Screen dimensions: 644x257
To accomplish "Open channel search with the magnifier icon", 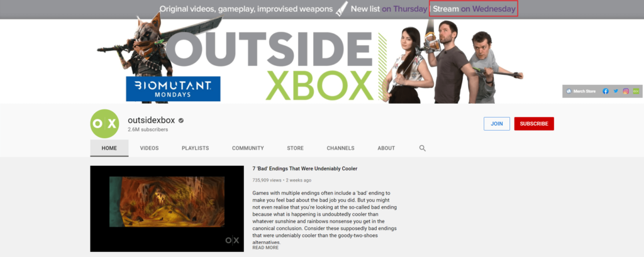I will (x=422, y=148).
